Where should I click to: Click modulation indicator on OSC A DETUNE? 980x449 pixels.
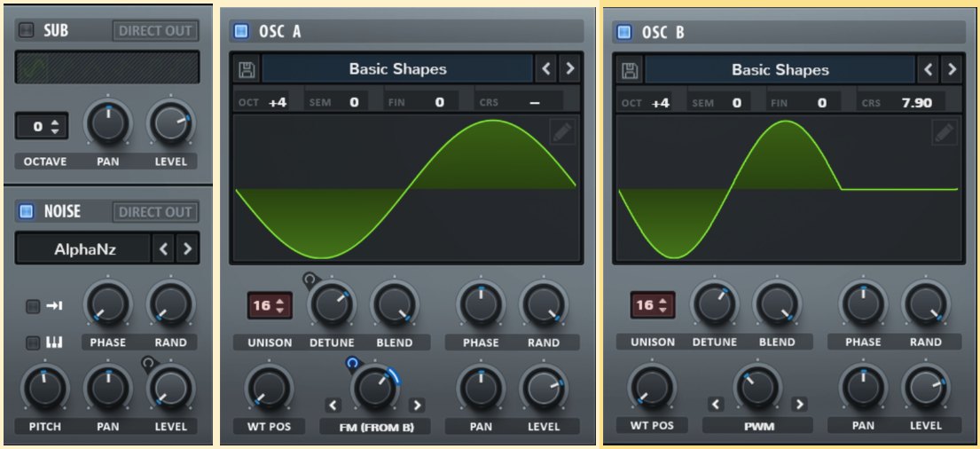(310, 279)
